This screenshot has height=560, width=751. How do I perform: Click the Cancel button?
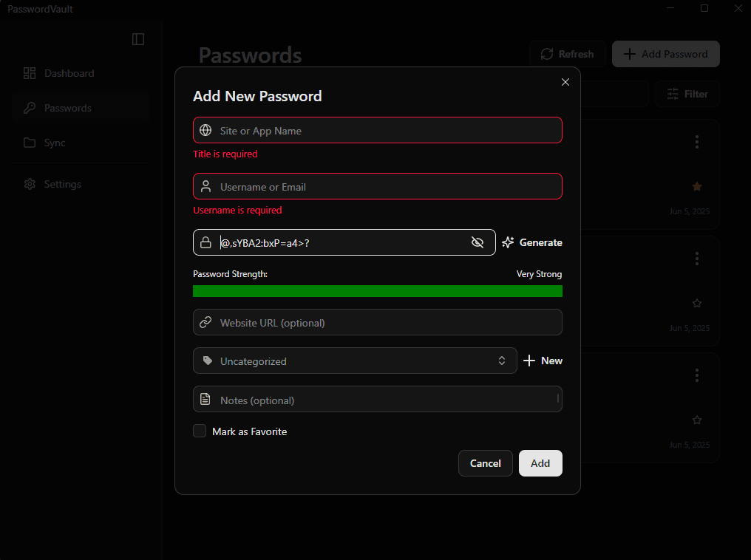[x=485, y=463]
